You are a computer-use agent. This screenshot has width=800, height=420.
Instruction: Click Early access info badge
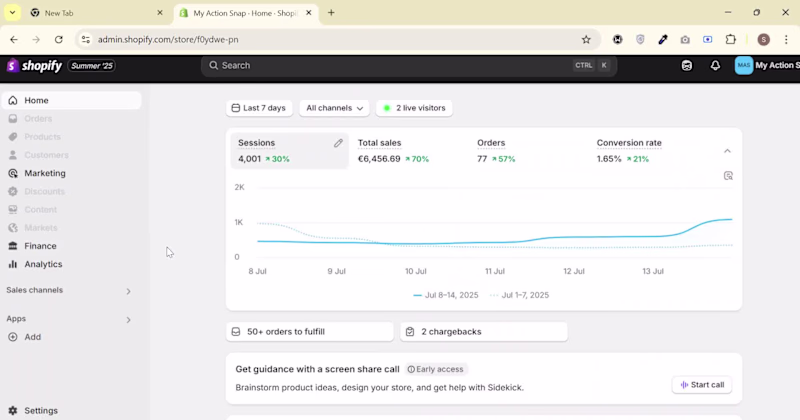pos(436,369)
